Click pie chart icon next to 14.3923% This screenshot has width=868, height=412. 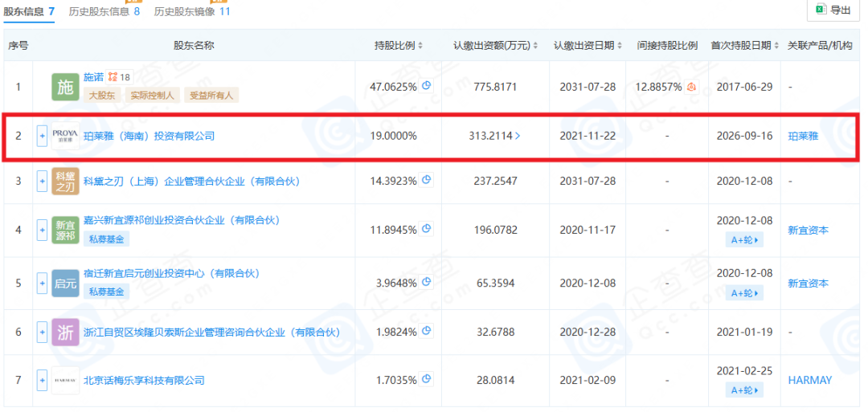tap(426, 180)
